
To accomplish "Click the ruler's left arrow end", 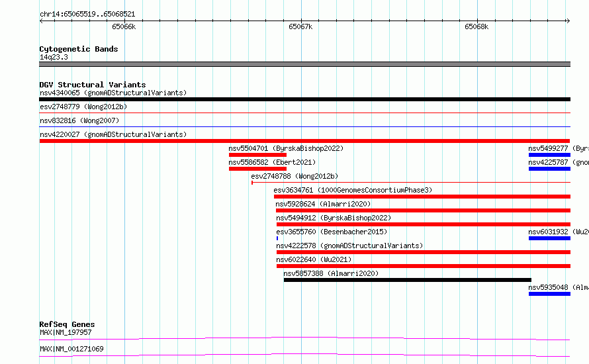I will coord(41,21).
